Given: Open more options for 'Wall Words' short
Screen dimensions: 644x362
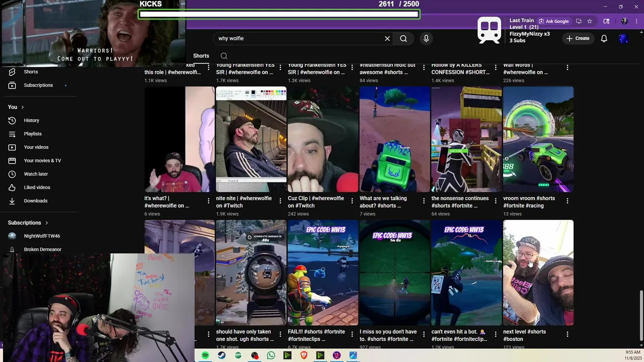Looking at the screenshot, I should click(568, 67).
